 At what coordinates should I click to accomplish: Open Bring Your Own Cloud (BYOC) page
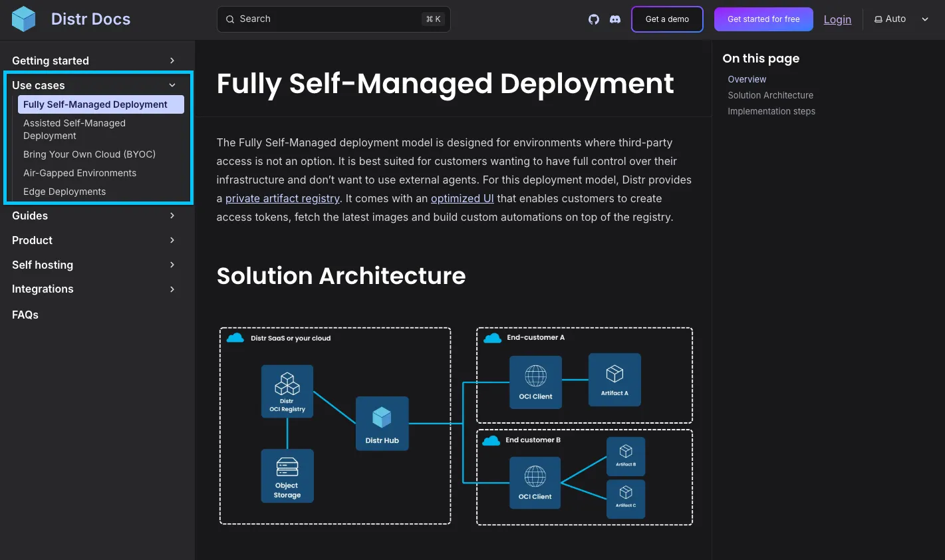[x=89, y=154]
